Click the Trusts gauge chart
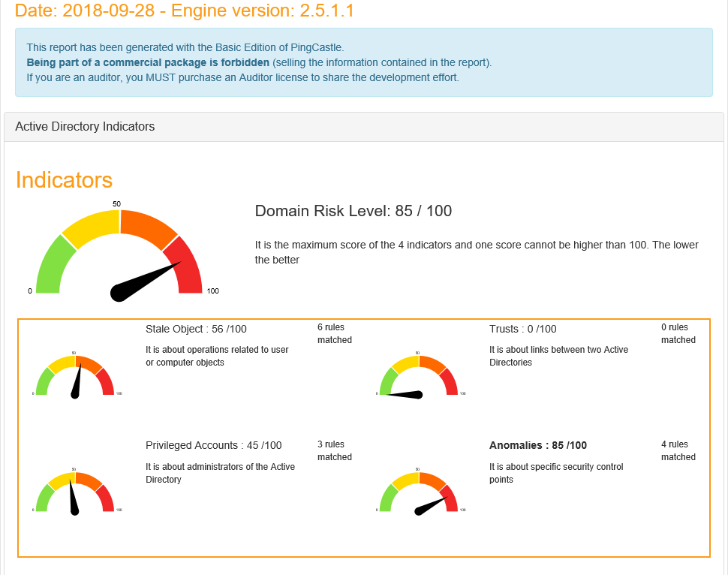The image size is (728, 575). tap(419, 377)
